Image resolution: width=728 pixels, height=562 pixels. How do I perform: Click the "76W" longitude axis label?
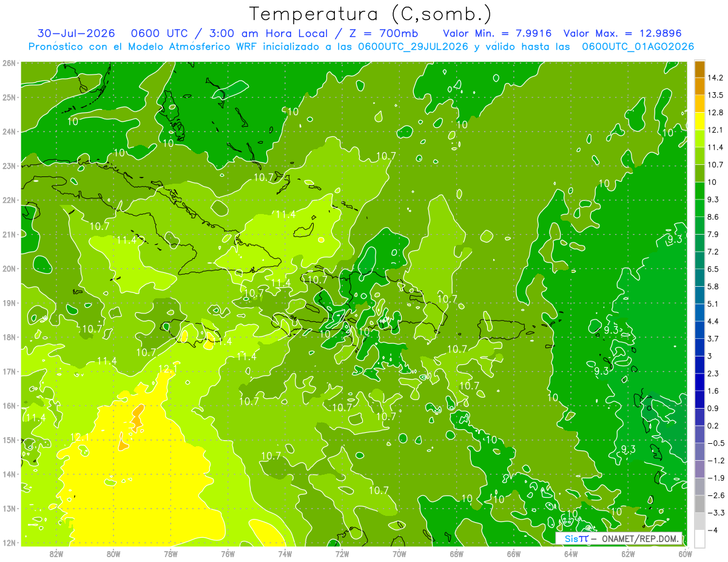click(227, 554)
